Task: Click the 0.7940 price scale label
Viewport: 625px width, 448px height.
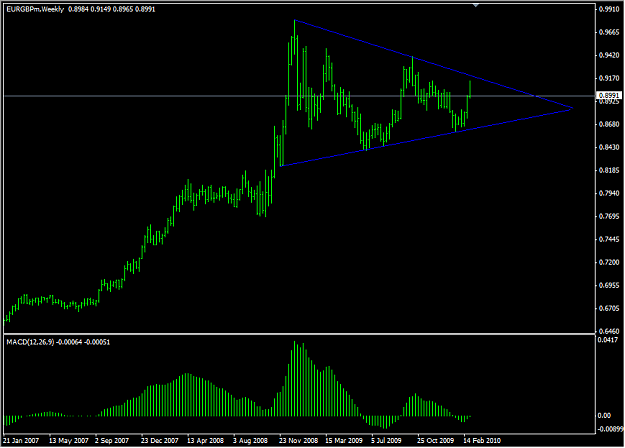Action: 610,193
